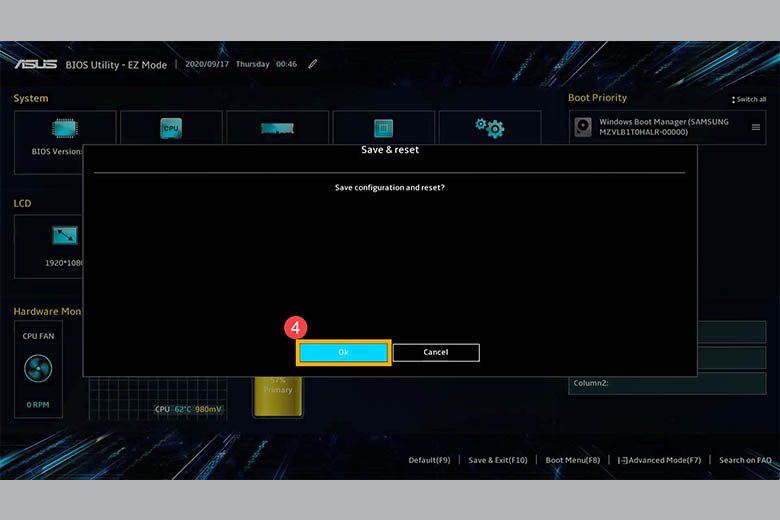Open Boot Menu(F8)
Viewport: 780px width, 520px height.
(572, 460)
